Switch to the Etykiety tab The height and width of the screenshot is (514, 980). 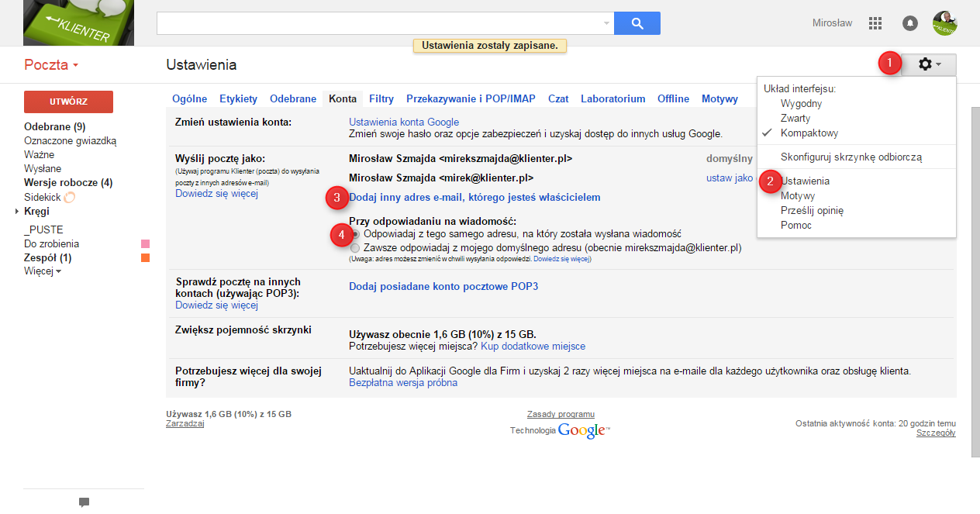(238, 98)
